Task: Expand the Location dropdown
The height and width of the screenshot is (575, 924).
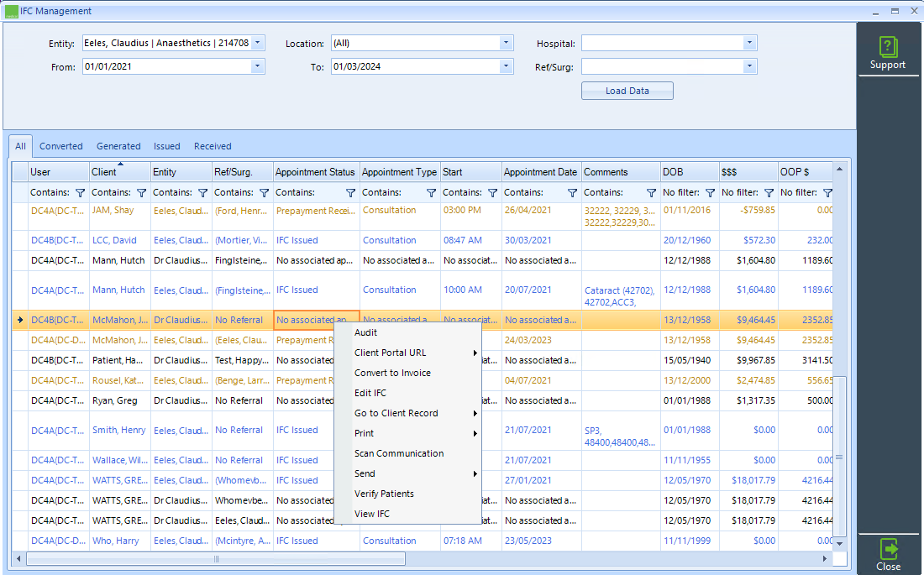Action: pyautogui.click(x=506, y=43)
